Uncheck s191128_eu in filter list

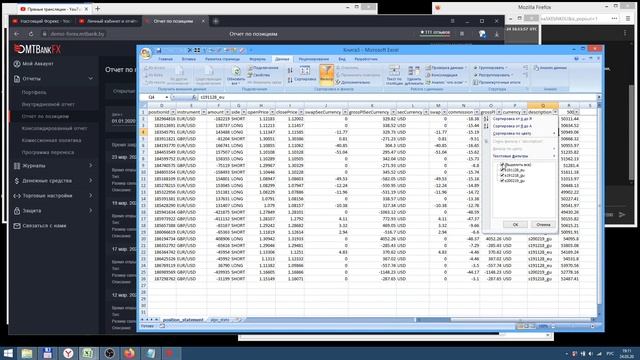click(x=502, y=170)
